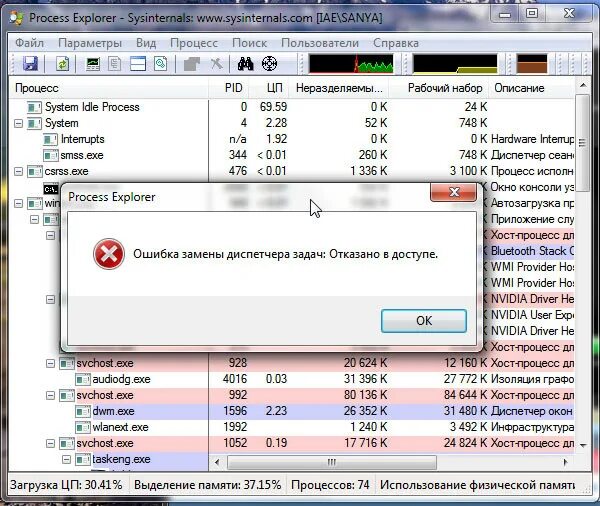
Task: Click the csrss.exe process icon
Action: tap(34, 171)
